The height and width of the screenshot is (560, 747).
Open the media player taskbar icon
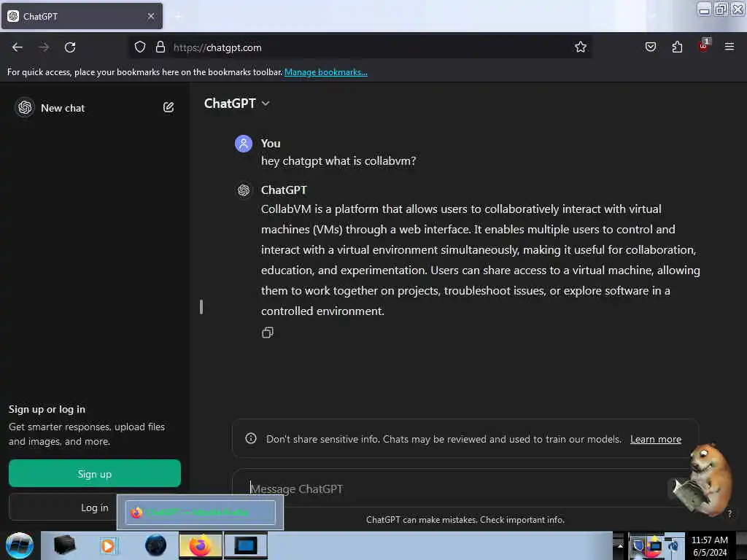tap(108, 545)
